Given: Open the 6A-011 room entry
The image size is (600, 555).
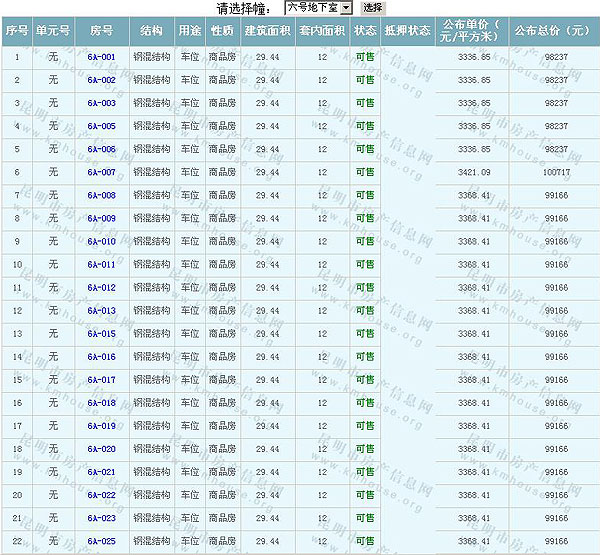Looking at the screenshot, I should coord(101,264).
